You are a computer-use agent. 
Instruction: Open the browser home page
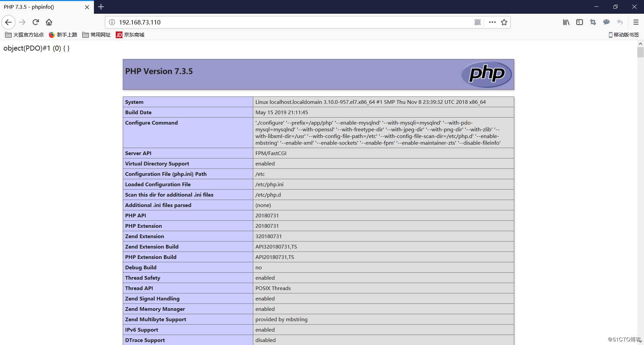(49, 22)
